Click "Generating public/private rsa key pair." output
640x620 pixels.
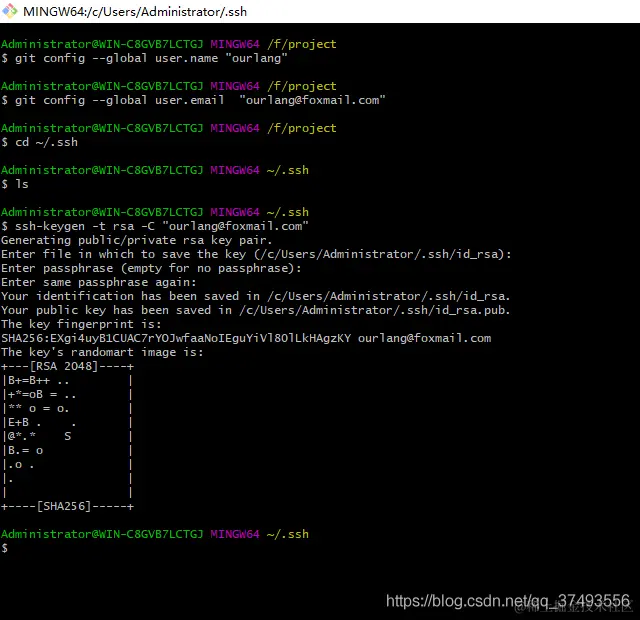(137, 240)
